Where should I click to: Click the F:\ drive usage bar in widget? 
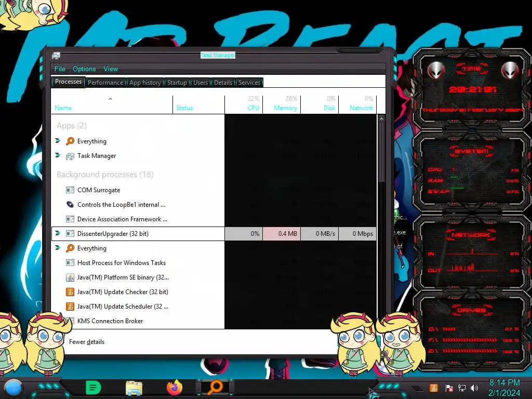pos(470,340)
